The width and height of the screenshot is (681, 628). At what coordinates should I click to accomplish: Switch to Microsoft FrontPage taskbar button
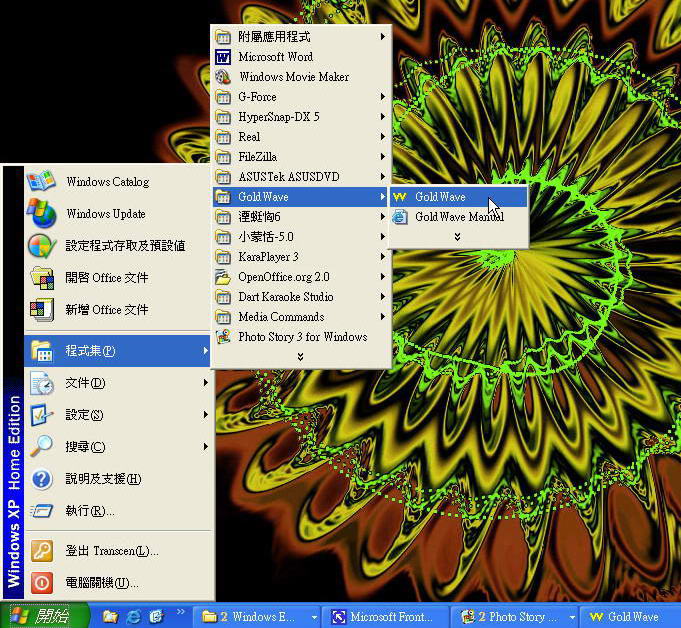coord(386,617)
